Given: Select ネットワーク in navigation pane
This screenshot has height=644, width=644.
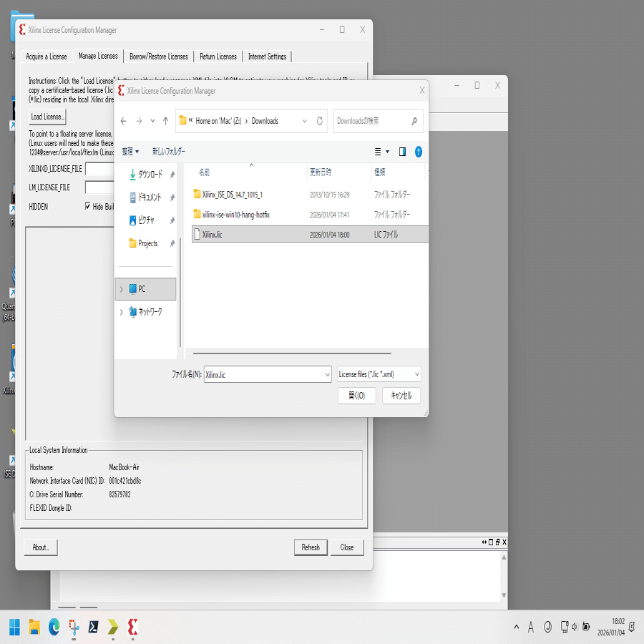Looking at the screenshot, I should (145, 312).
